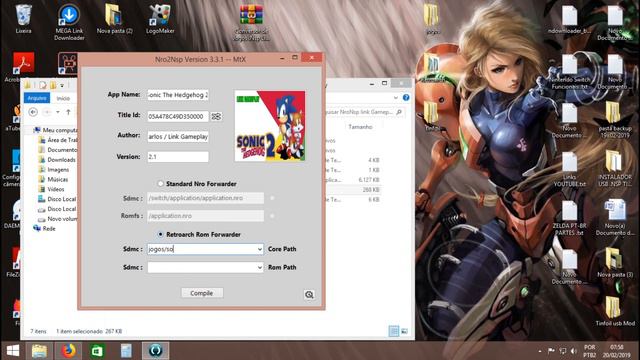Open pasta backup 19-02-2019 folder
Screen dimensions: 640x360
coord(615,120)
